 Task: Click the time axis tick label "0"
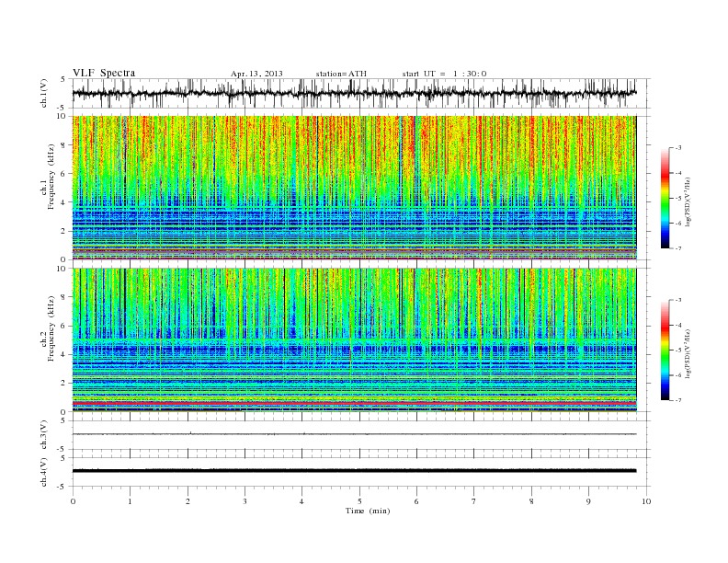coord(73,501)
